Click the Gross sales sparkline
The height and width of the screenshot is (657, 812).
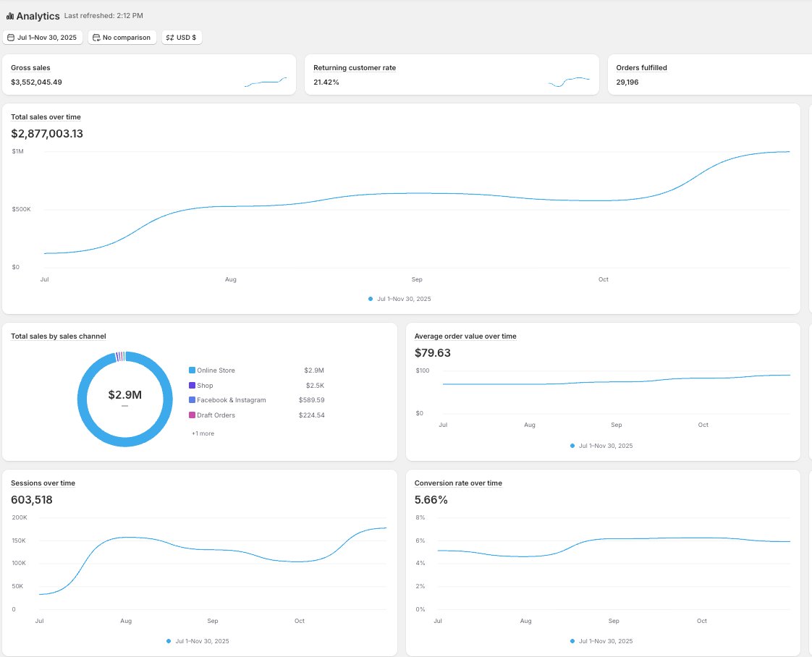pos(266,82)
